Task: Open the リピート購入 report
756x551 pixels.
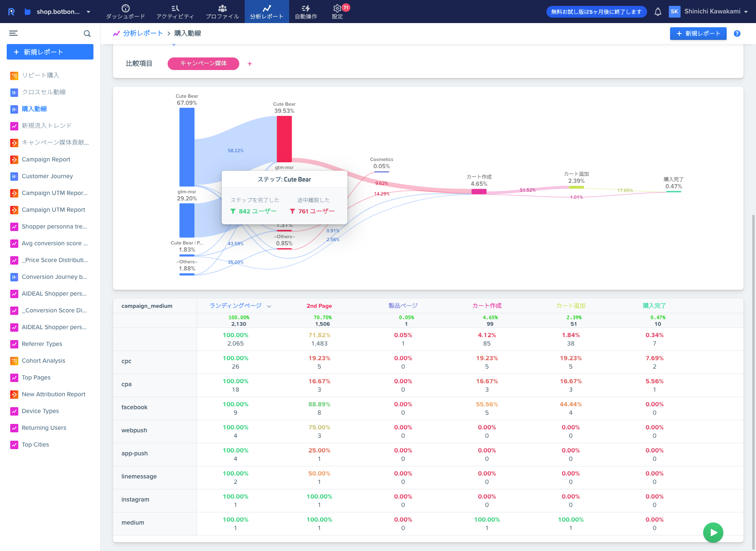Action: (41, 75)
